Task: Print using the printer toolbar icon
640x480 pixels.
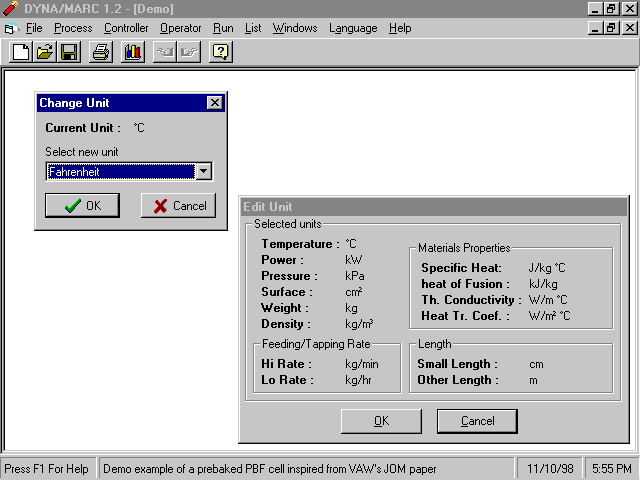Action: [x=101, y=52]
